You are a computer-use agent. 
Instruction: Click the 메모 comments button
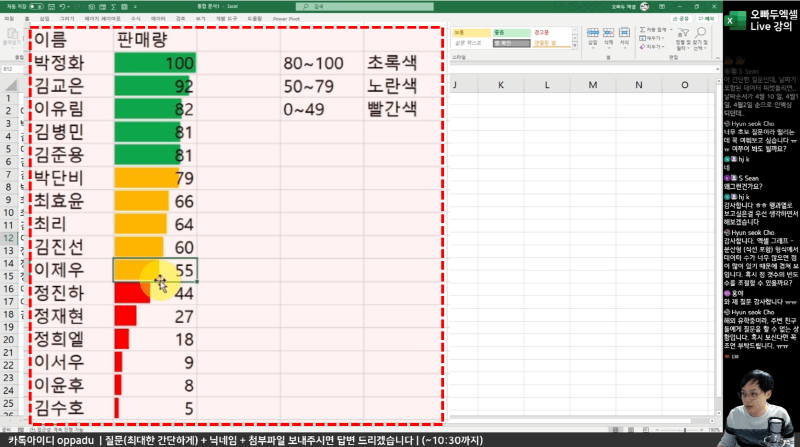coord(707,18)
